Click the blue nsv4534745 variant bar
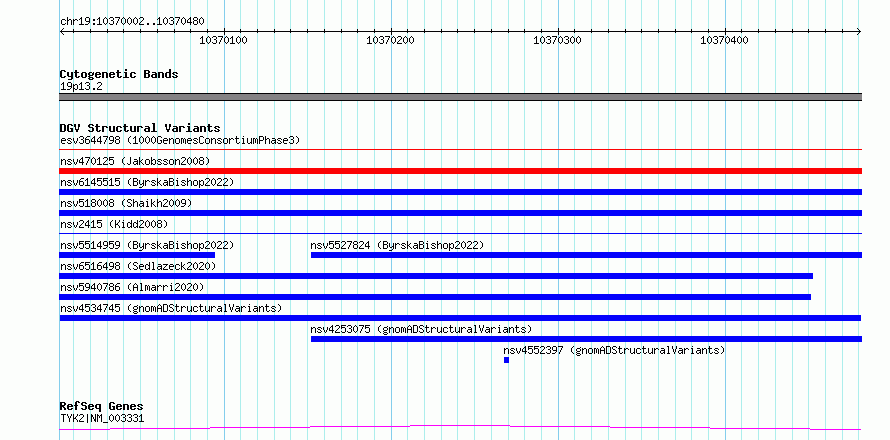The image size is (890, 440). point(460,318)
